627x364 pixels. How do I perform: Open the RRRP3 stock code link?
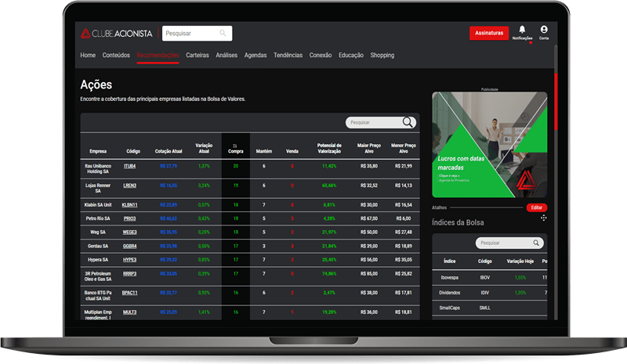[x=129, y=274]
